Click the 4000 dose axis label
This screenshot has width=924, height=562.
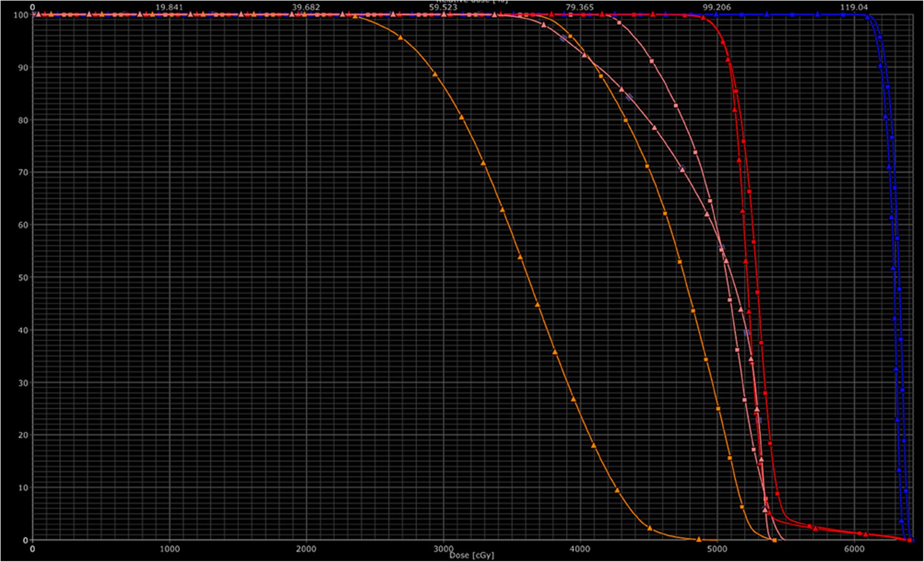(580, 549)
